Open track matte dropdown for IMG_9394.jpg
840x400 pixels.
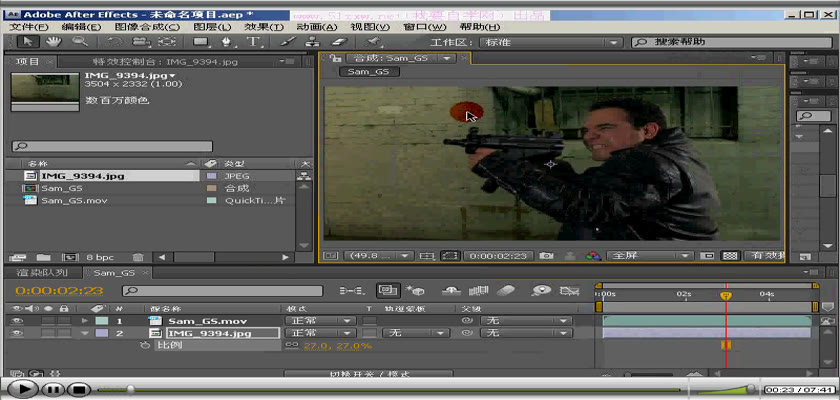416,333
